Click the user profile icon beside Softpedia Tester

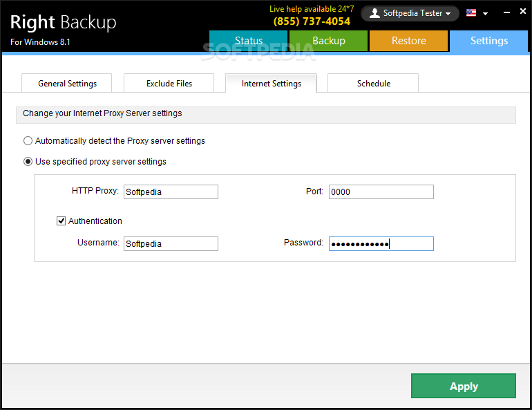tap(374, 13)
